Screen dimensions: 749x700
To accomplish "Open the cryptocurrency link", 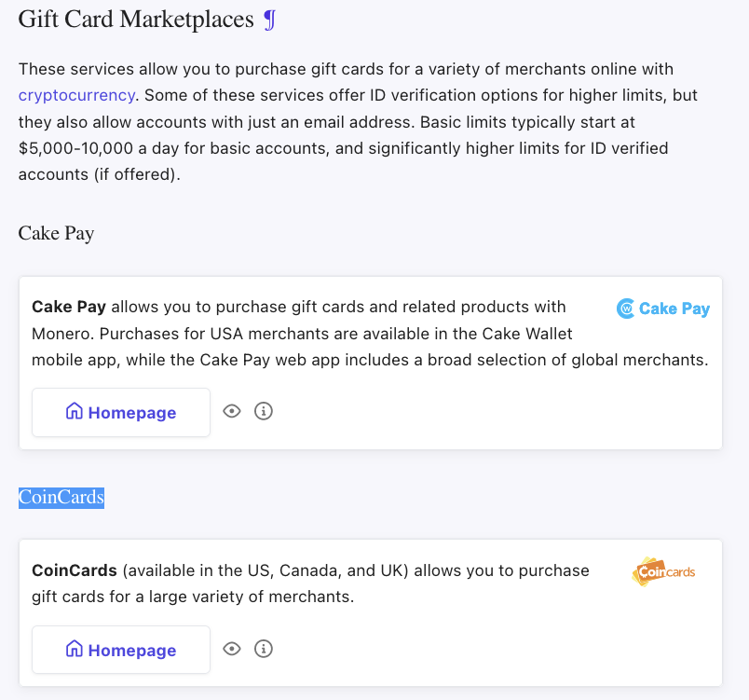I will coord(76,95).
